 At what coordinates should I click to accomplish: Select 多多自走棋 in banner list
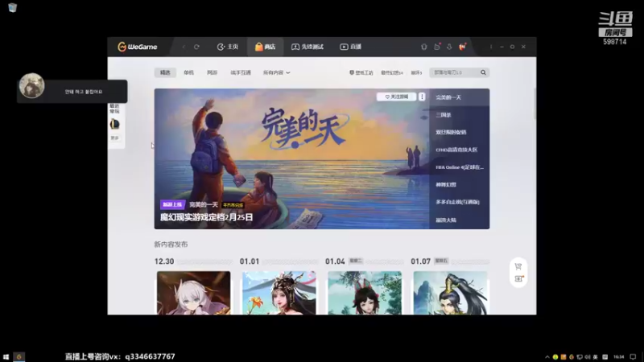pos(459,202)
